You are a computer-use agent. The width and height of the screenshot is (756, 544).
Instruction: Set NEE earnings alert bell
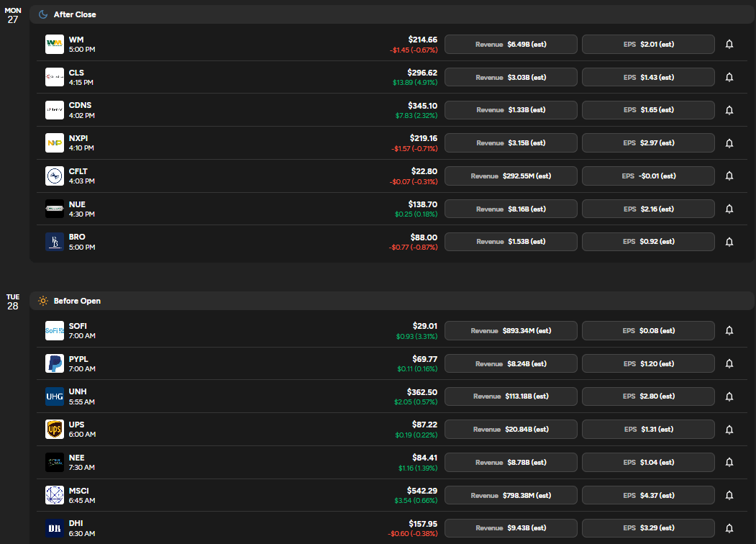pos(729,463)
